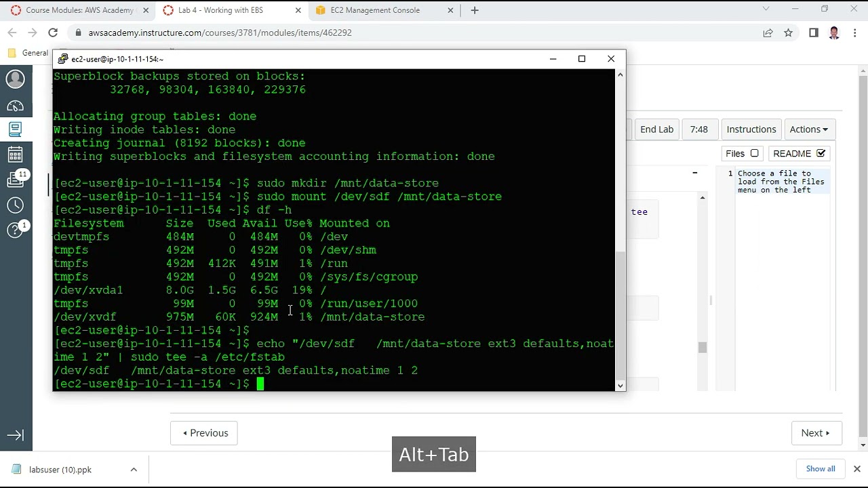Click the terminal command prompt cursor
Viewport: 868px width, 488px height.
(x=260, y=384)
